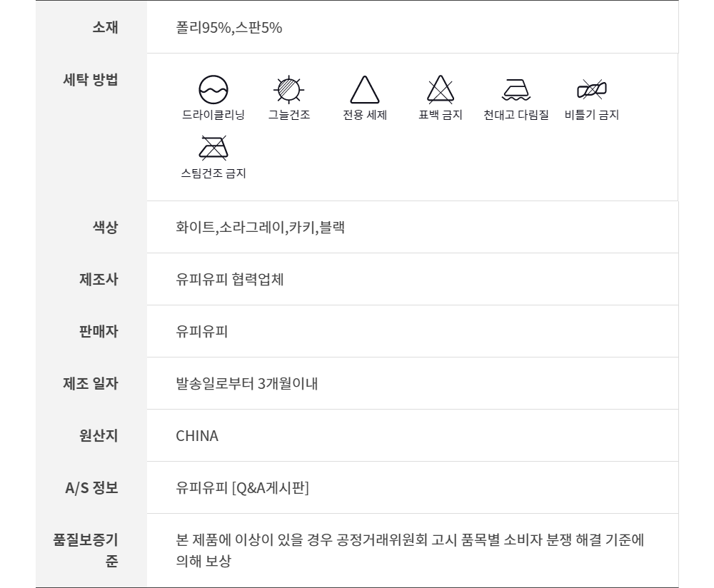This screenshot has width=714, height=588.
Task: Click the 판매자 row label
Action: pos(99,332)
